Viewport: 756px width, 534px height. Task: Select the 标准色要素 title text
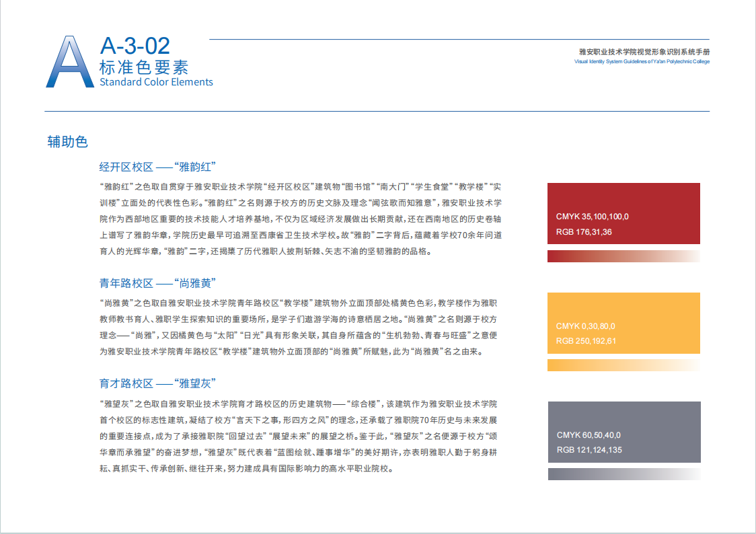[144, 67]
